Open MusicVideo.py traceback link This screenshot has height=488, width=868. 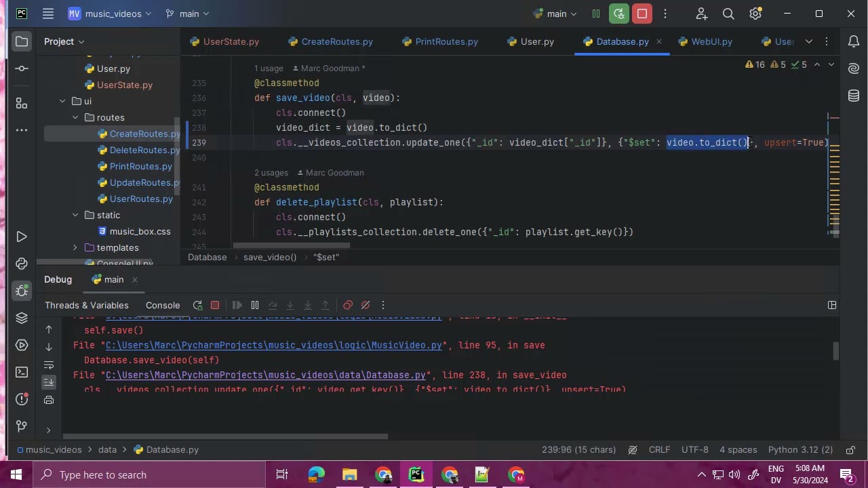tap(273, 345)
